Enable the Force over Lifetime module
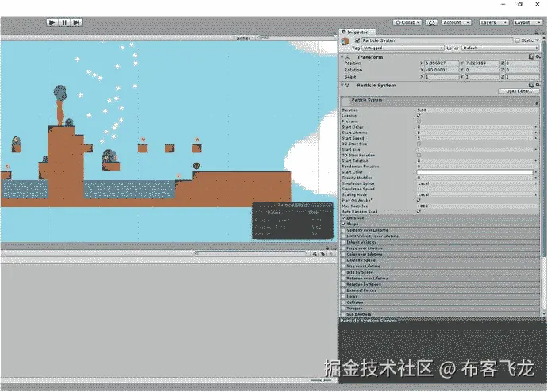Image resolution: width=548 pixels, height=392 pixels. tap(344, 248)
